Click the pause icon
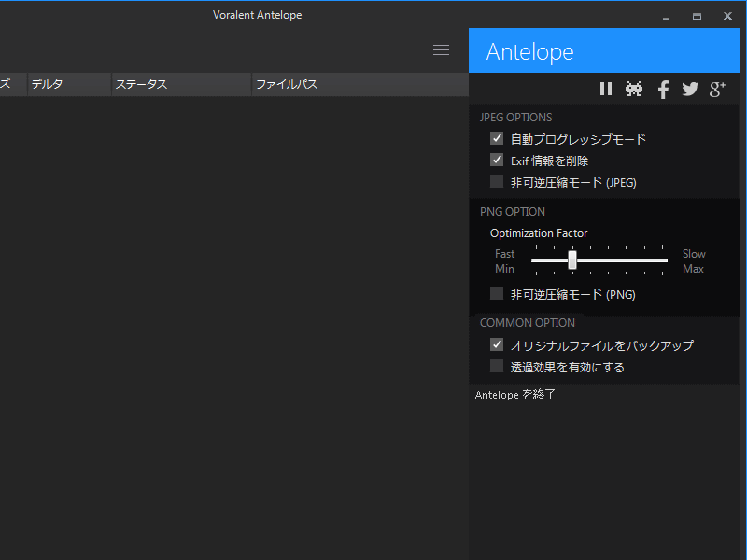Image resolution: width=747 pixels, height=560 pixels. click(x=606, y=89)
